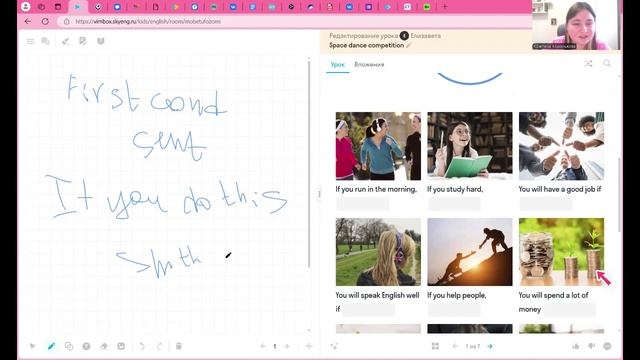Image resolution: width=640 pixels, height=360 pixels.
Task: Open the notes icon above whiteboard
Action: pos(83,41)
